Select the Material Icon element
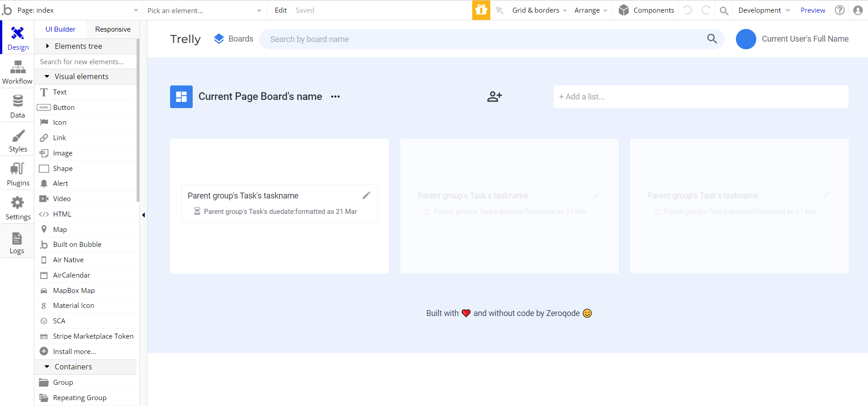 [85, 305]
